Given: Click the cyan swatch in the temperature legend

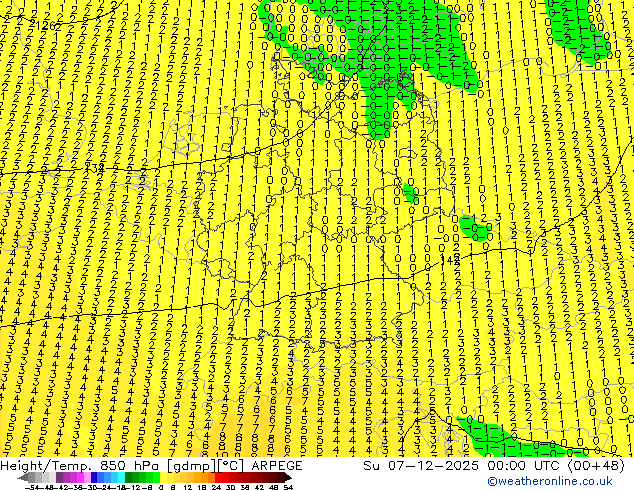Looking at the screenshot, I should point(121,477).
